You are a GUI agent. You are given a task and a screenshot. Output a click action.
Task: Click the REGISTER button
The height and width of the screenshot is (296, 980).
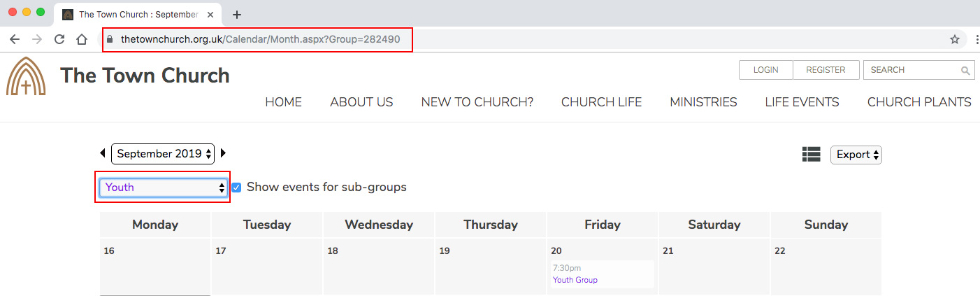826,70
